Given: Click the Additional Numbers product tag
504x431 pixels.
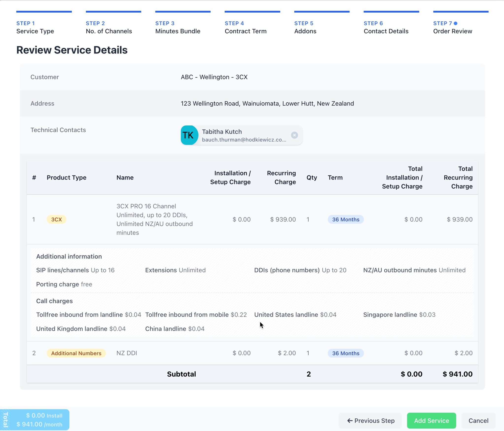Looking at the screenshot, I should click(76, 353).
